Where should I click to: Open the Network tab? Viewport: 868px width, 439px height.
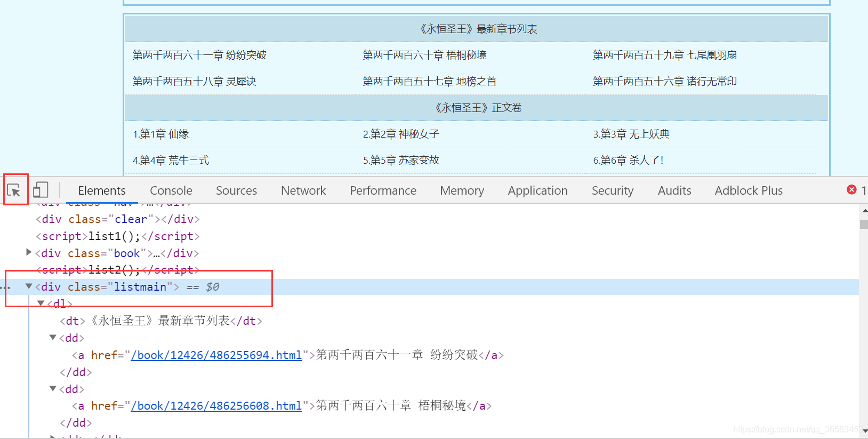click(x=303, y=190)
